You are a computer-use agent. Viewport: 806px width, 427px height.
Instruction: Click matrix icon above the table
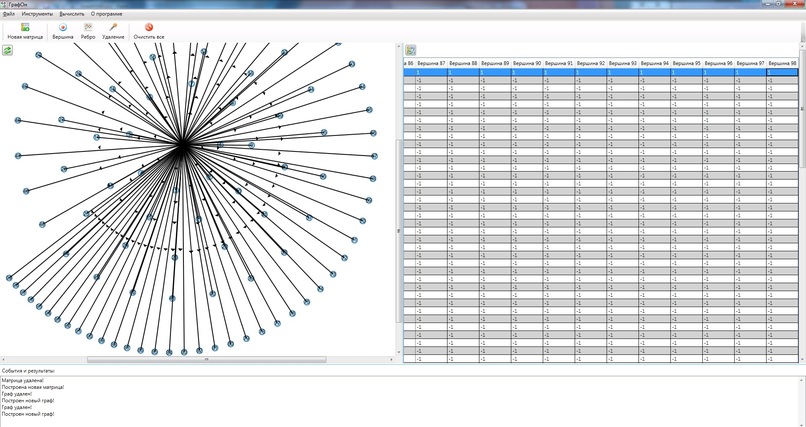click(x=410, y=50)
